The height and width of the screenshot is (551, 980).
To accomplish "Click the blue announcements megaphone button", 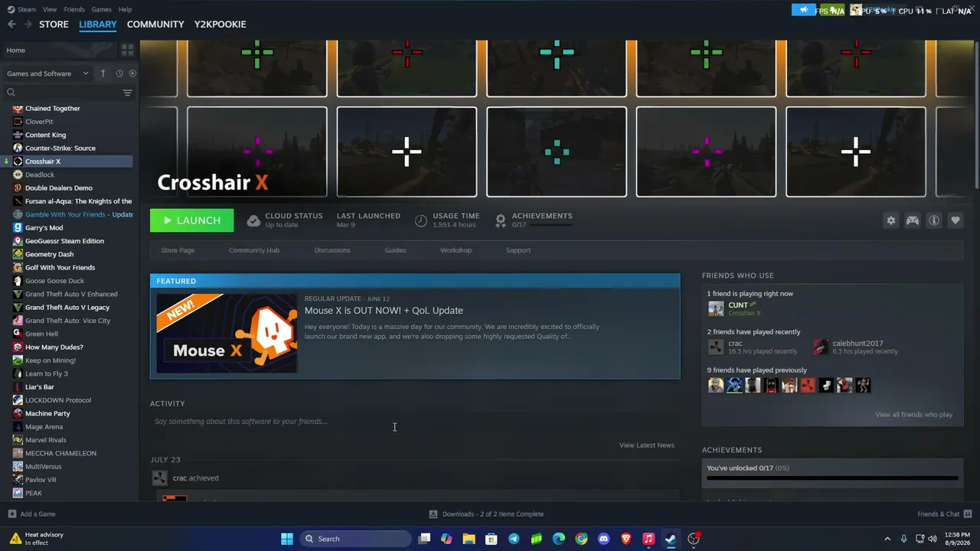I will click(x=803, y=10).
